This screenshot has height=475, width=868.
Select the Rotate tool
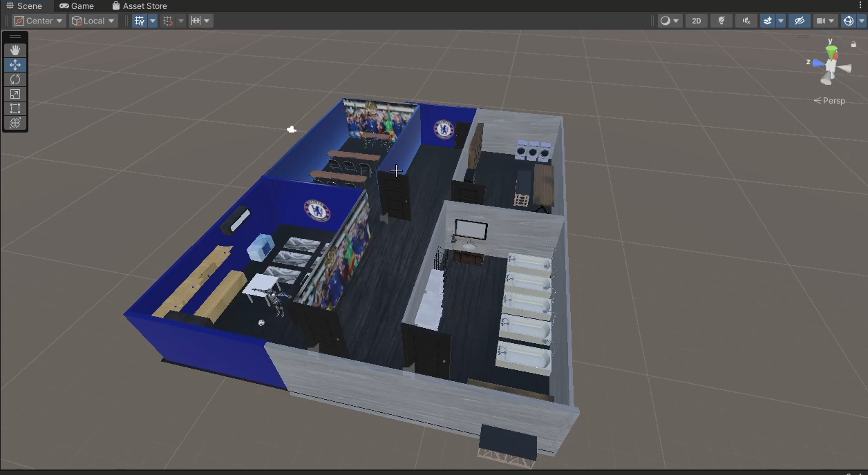pos(15,79)
